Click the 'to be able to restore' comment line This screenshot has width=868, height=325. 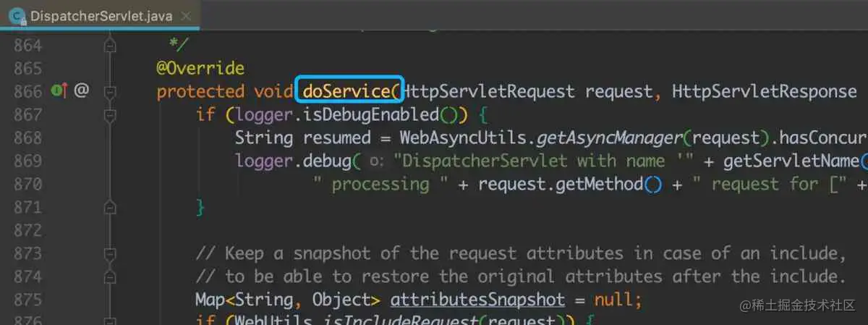(x=521, y=277)
